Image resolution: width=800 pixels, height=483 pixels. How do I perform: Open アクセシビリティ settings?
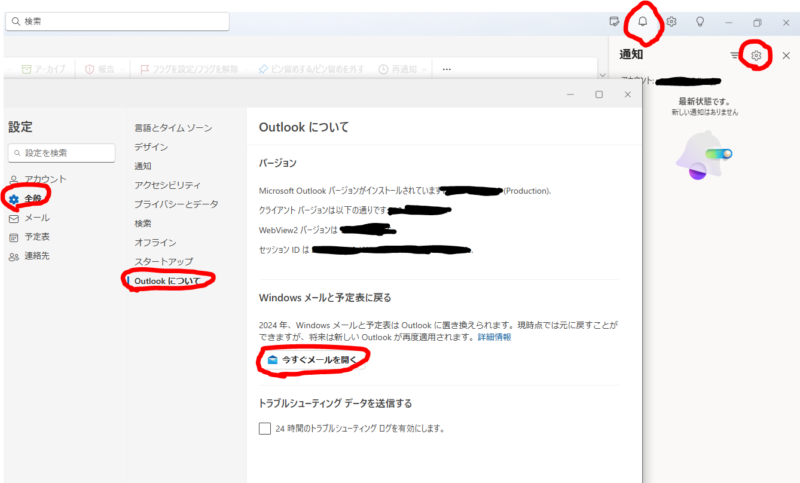pyautogui.click(x=167, y=185)
